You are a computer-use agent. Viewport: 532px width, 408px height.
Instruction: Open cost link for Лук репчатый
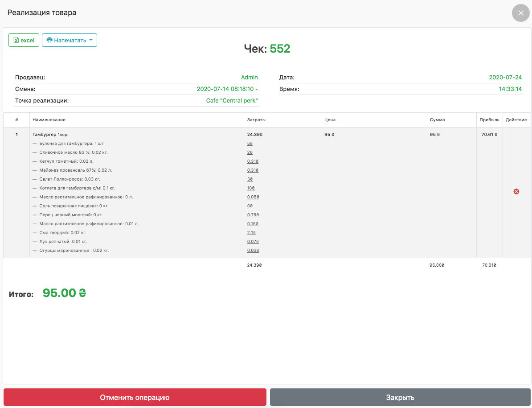[253, 242]
